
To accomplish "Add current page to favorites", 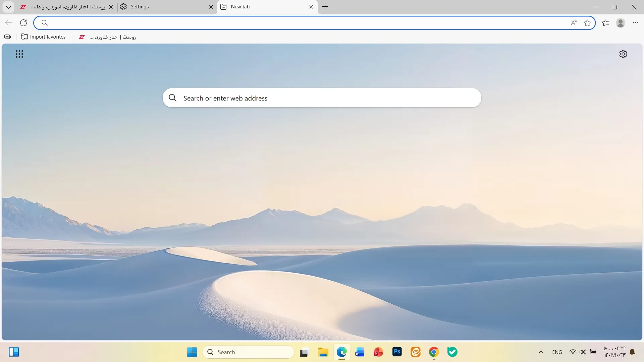I will point(588,22).
